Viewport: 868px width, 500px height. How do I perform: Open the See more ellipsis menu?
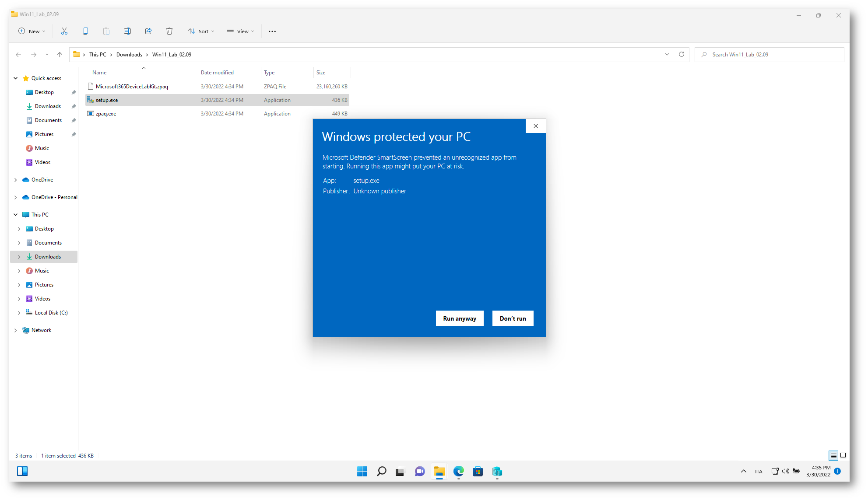[272, 31]
